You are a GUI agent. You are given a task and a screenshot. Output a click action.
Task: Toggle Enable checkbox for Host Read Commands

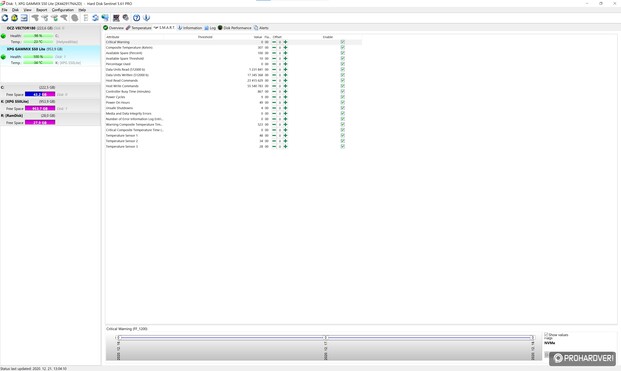pyautogui.click(x=343, y=80)
